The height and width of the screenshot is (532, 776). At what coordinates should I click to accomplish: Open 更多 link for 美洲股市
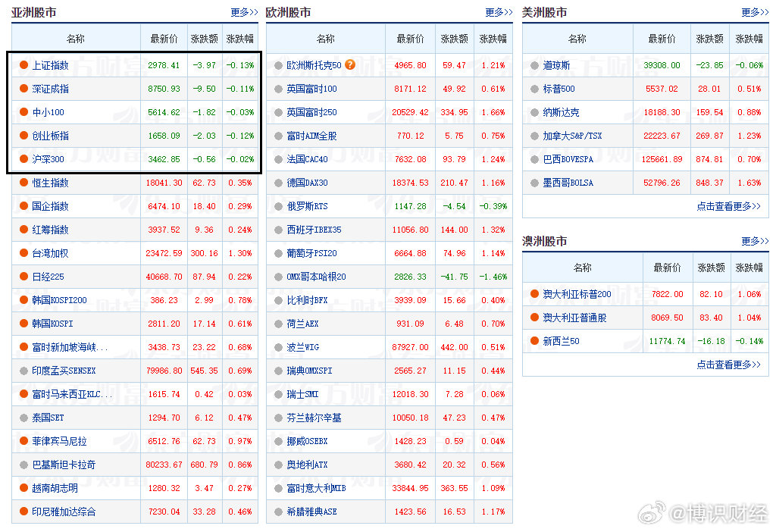pyautogui.click(x=756, y=12)
